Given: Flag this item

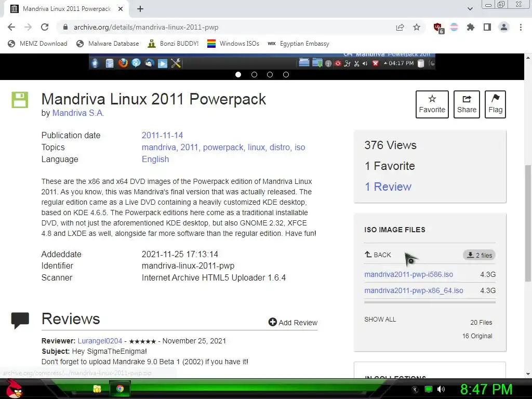Looking at the screenshot, I should (495, 104).
